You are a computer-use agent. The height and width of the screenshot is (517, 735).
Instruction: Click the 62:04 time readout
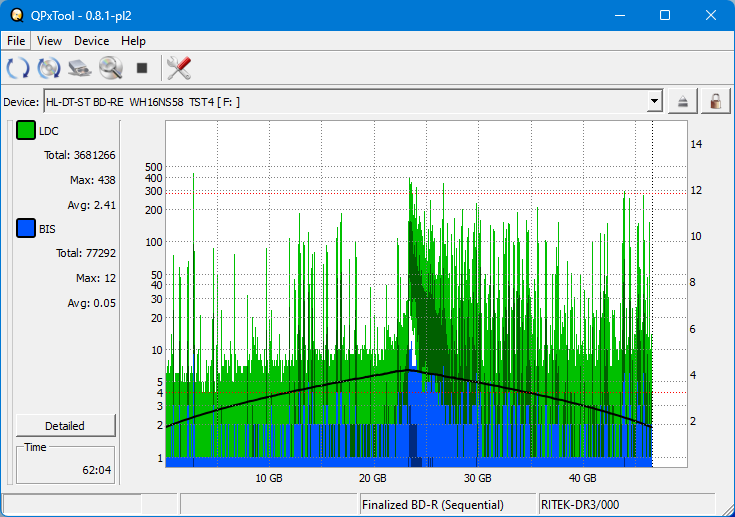point(97,470)
